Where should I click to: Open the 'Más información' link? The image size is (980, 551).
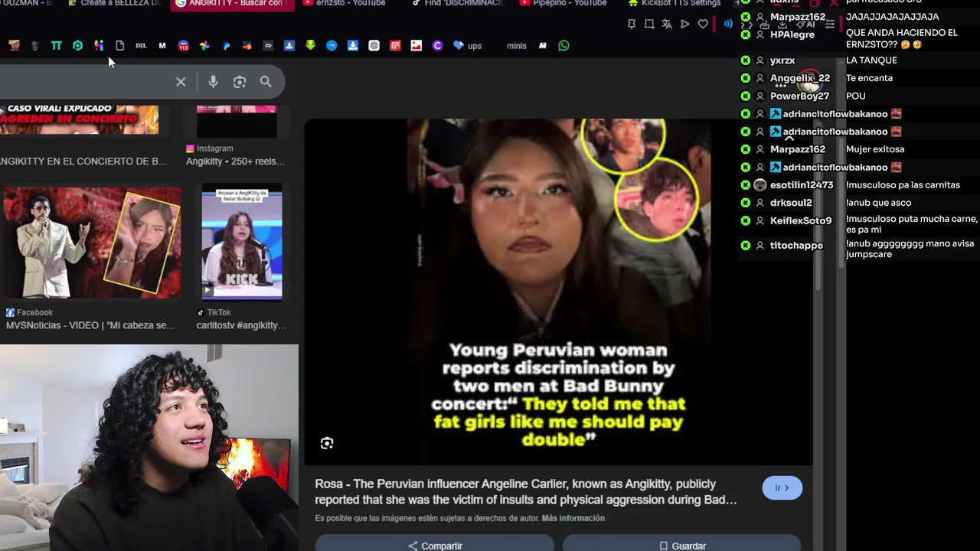pos(573,518)
